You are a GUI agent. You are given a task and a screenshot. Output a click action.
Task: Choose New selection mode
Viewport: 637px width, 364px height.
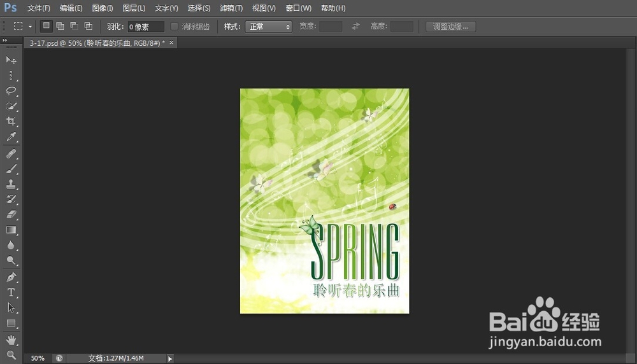[x=47, y=26]
